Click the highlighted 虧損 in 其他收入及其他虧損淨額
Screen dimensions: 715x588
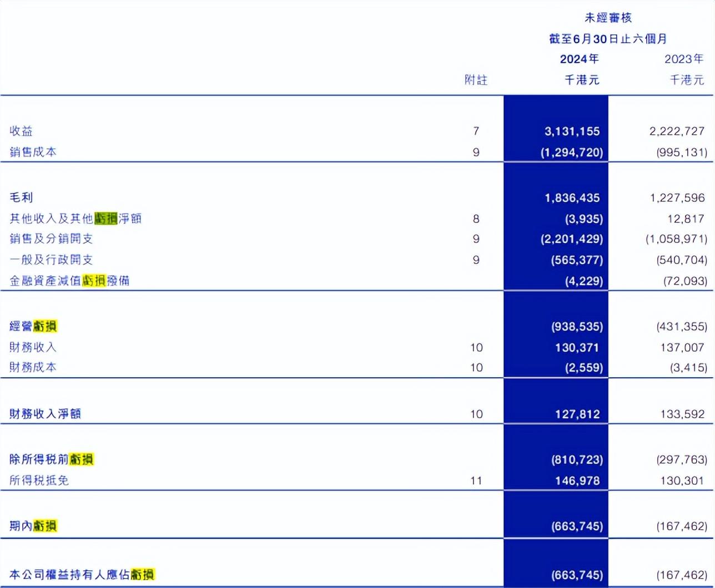pyautogui.click(x=105, y=219)
